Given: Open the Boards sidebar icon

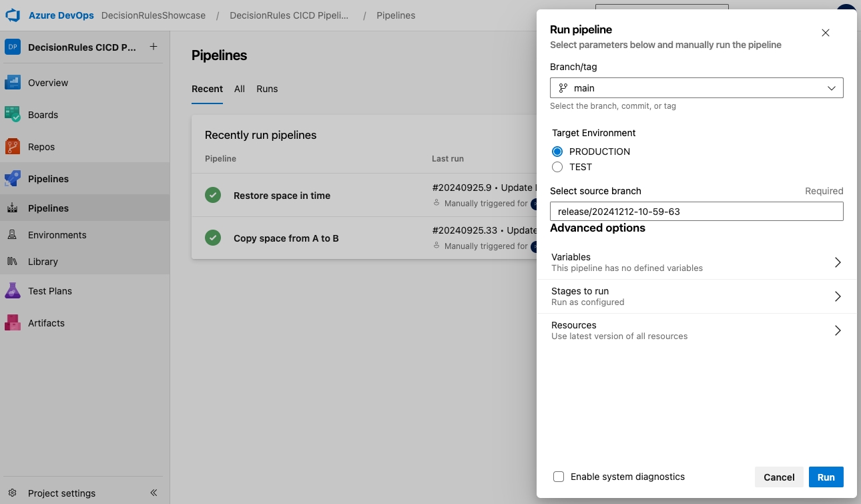Looking at the screenshot, I should (x=13, y=115).
